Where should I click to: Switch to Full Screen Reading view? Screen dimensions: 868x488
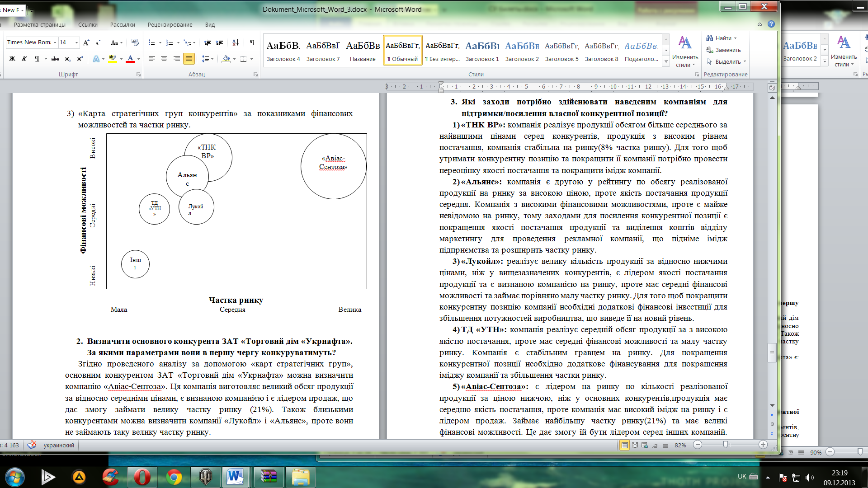click(x=635, y=445)
